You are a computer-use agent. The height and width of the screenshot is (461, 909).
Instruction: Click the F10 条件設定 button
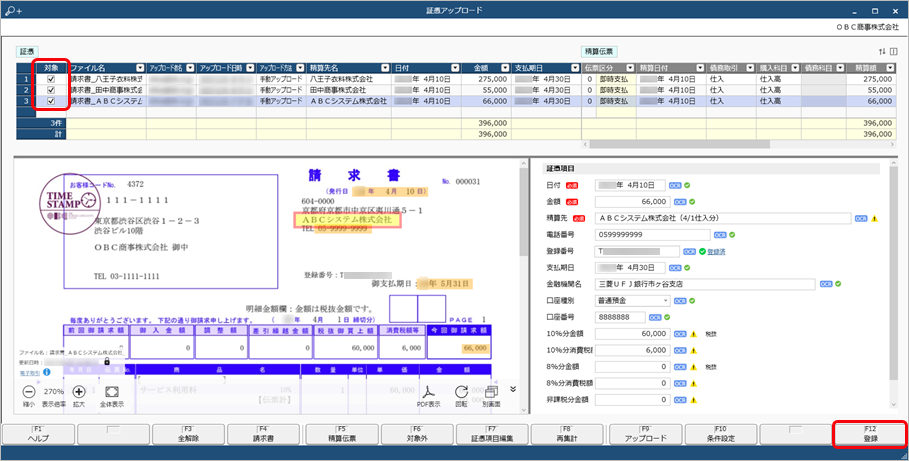pos(721,434)
